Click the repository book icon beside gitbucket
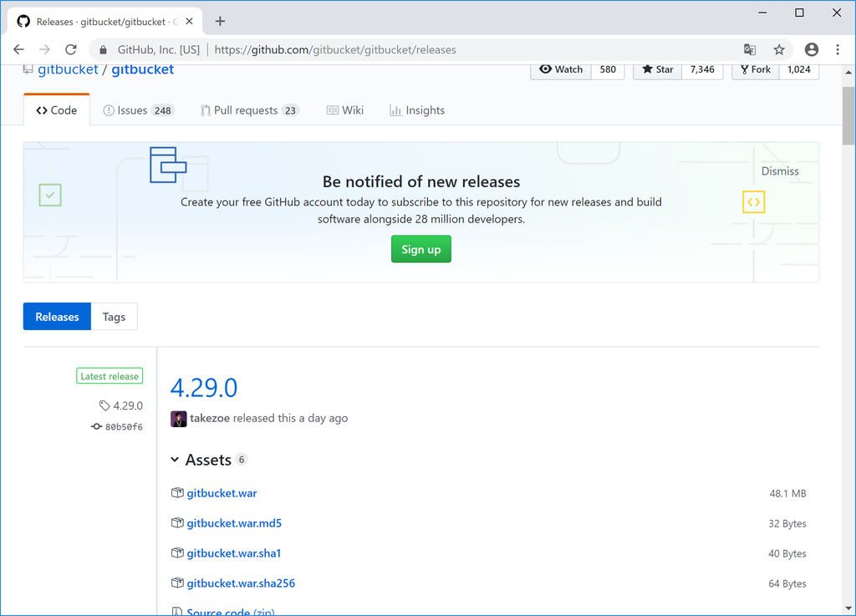 28,69
